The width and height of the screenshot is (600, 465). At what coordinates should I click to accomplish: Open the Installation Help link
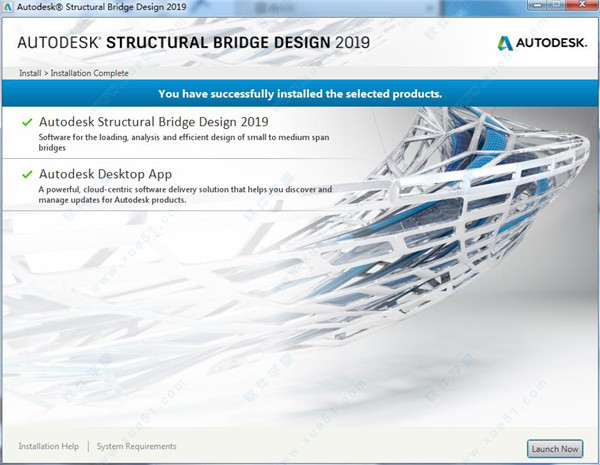tap(50, 446)
